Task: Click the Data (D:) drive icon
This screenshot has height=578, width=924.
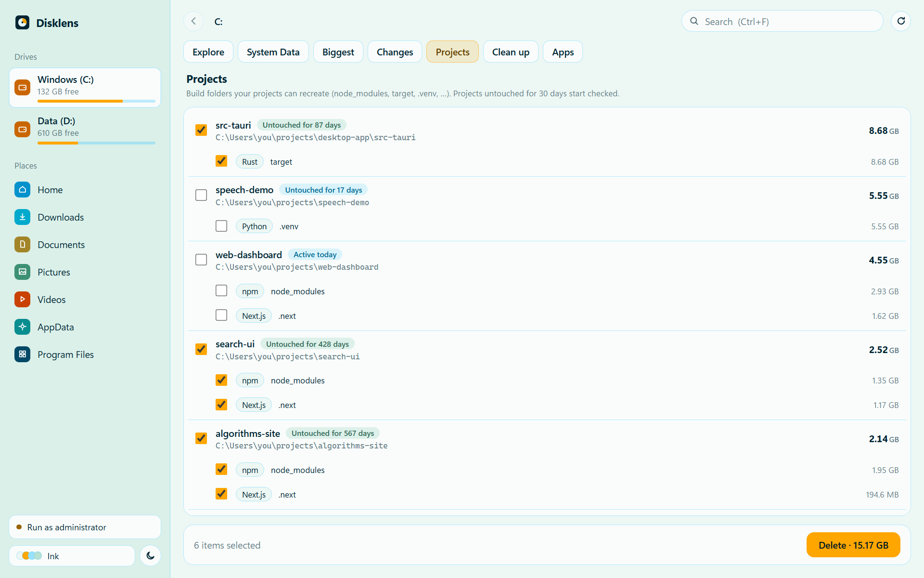Action: click(x=22, y=129)
